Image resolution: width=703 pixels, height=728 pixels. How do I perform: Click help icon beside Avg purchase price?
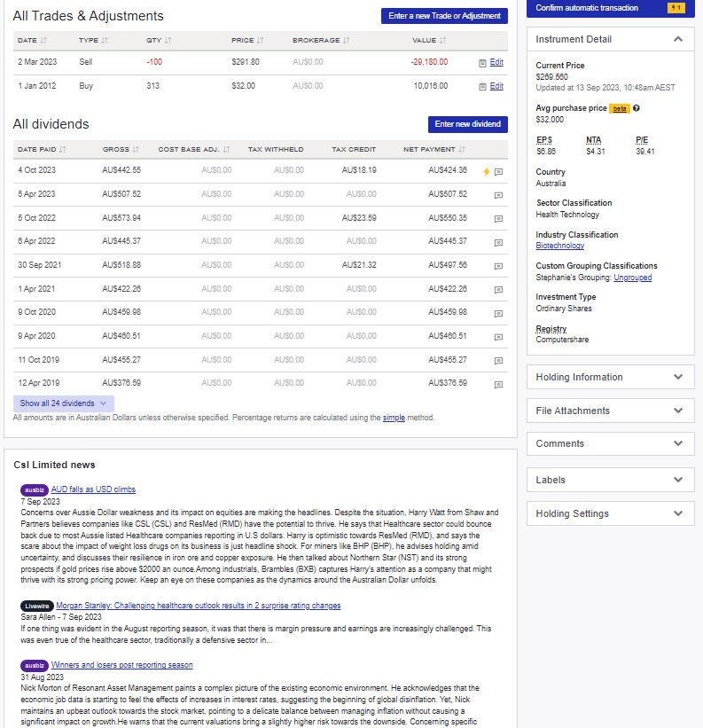(637, 108)
